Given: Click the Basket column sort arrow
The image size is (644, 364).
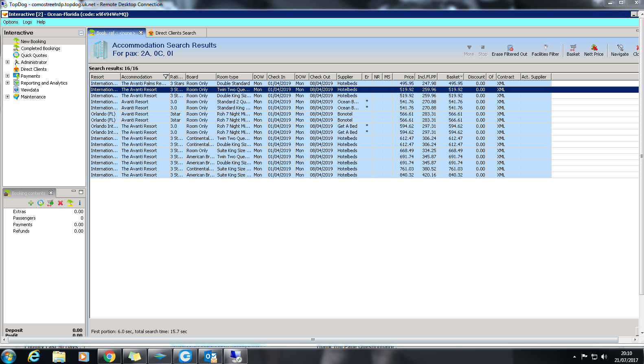Looking at the screenshot, I should point(461,77).
